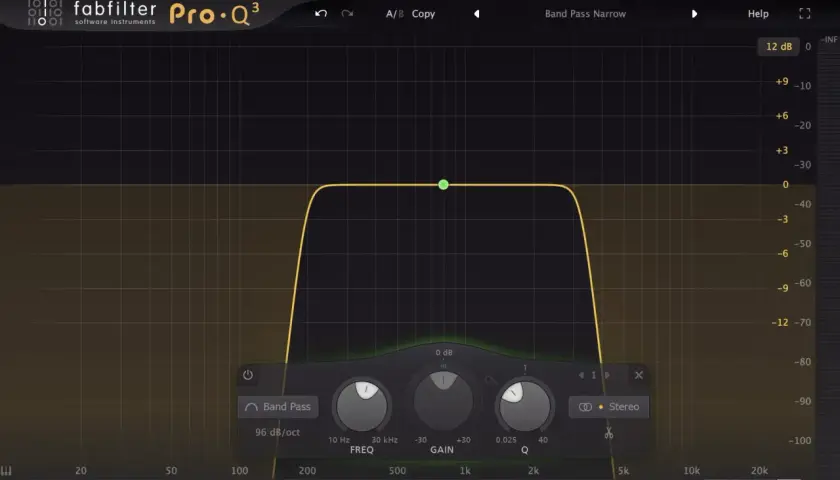Select previous band with left arrow

tap(581, 375)
